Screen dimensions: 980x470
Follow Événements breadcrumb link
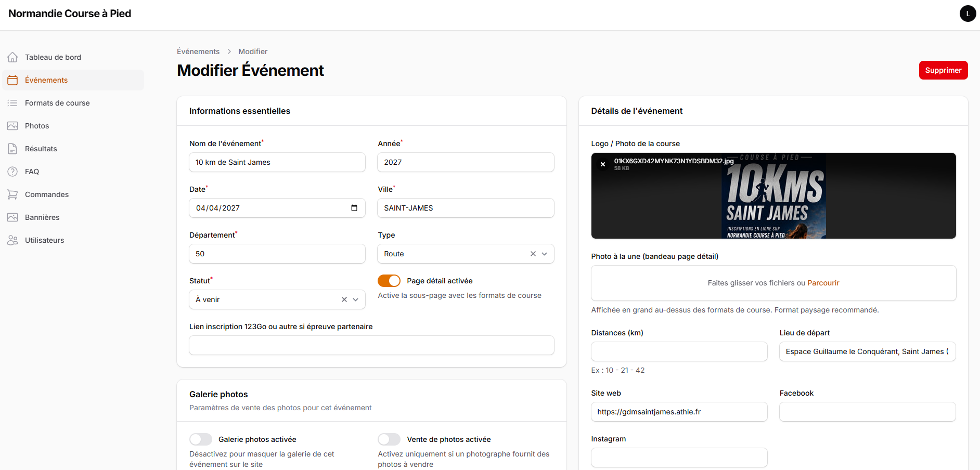click(198, 51)
